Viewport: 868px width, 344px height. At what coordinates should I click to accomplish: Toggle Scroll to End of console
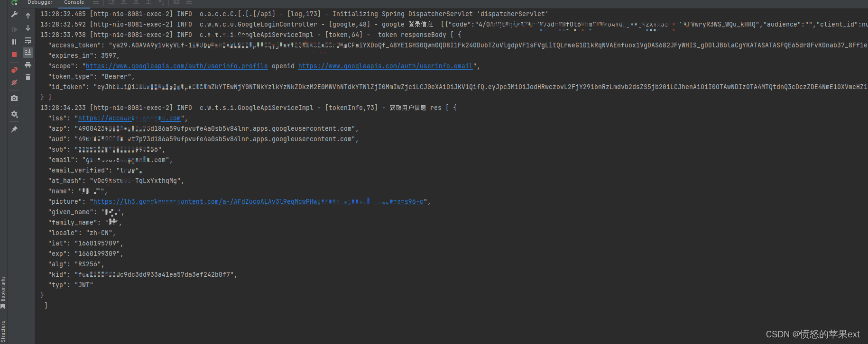coord(28,53)
